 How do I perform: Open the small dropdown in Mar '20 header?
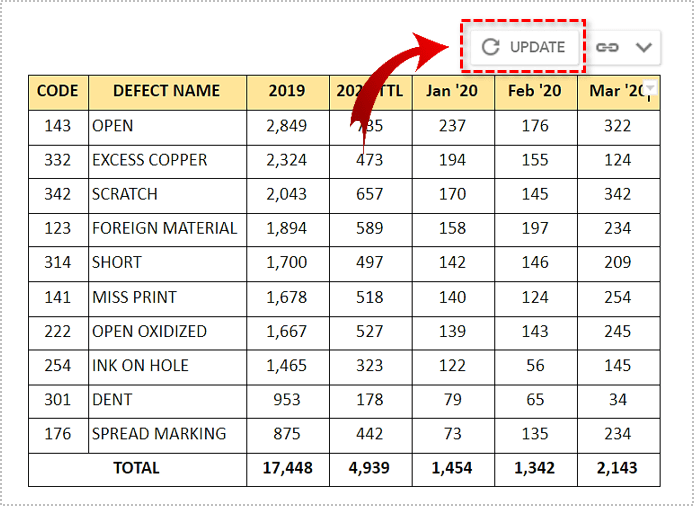pyautogui.click(x=651, y=89)
